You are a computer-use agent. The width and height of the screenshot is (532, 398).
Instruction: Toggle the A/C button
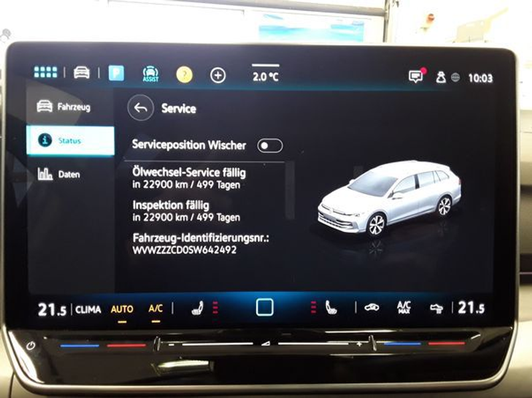tap(156, 309)
